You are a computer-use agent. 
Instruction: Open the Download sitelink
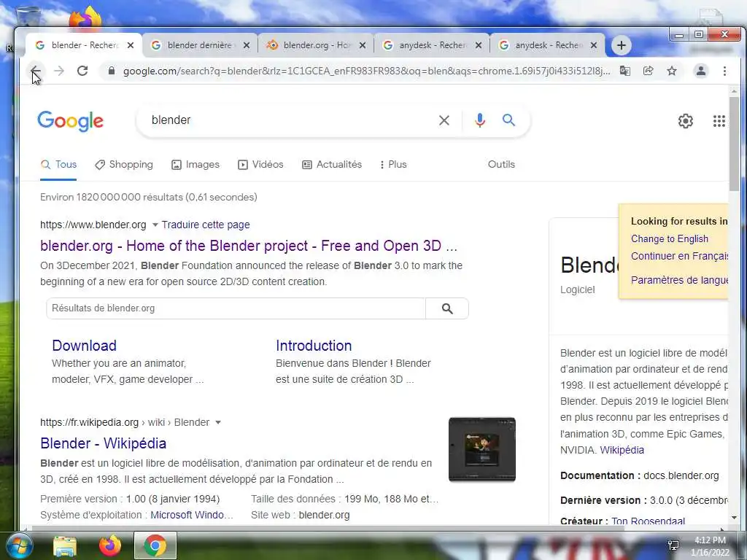[x=85, y=346]
